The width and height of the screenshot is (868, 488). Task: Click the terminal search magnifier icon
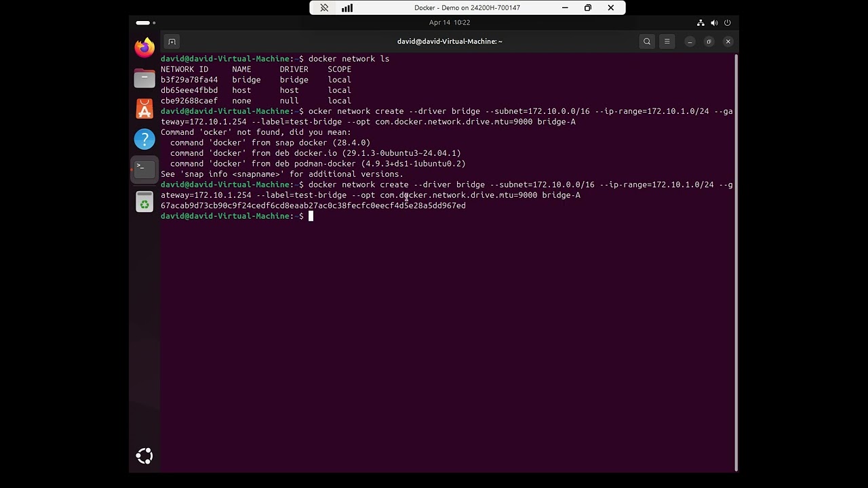647,41
